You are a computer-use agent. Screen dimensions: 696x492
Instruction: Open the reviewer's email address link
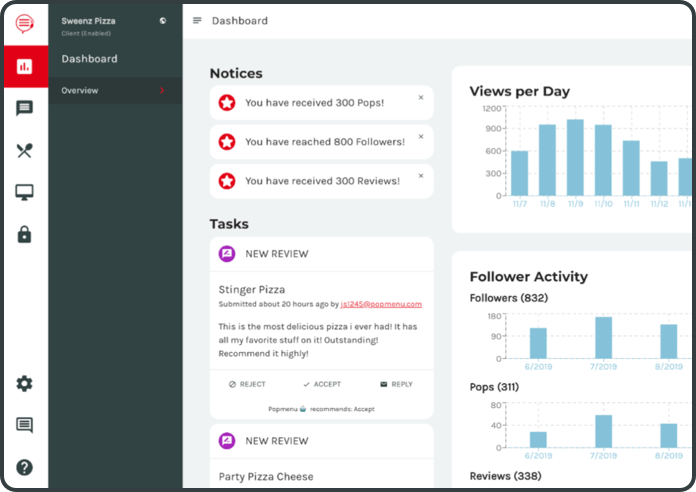[x=380, y=304]
